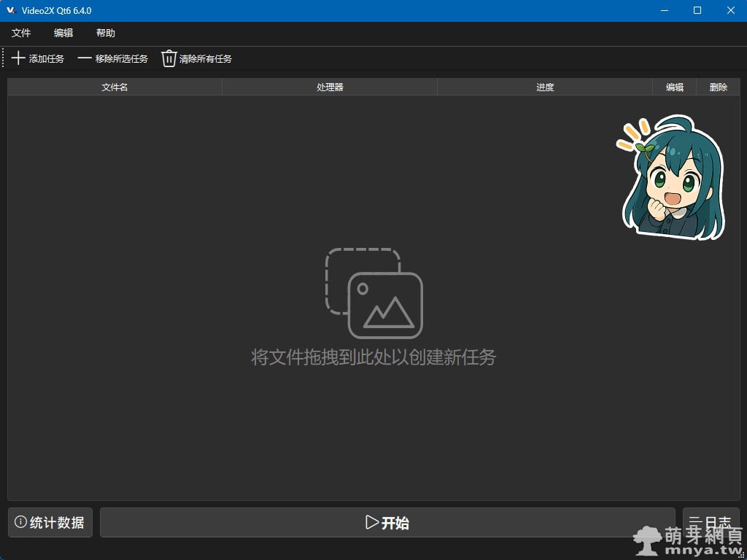Open the 文件 menu

tap(21, 33)
